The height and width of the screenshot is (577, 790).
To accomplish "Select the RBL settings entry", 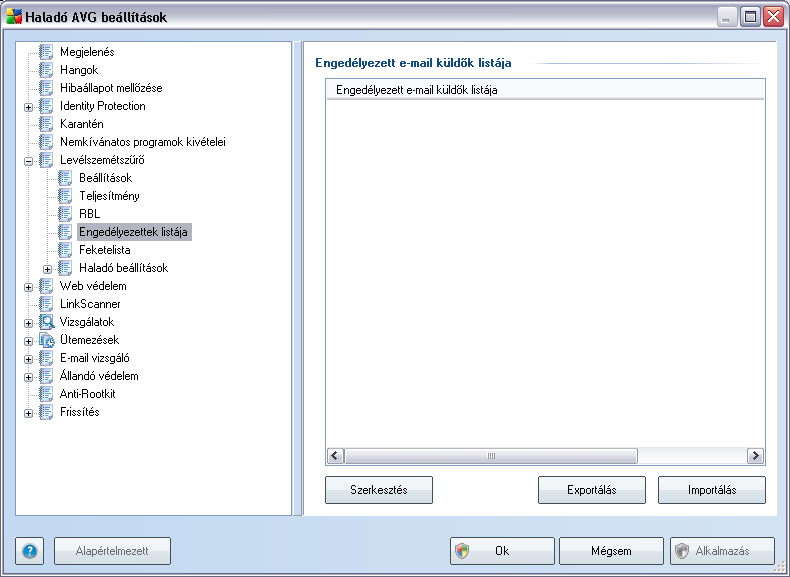I will [x=90, y=214].
